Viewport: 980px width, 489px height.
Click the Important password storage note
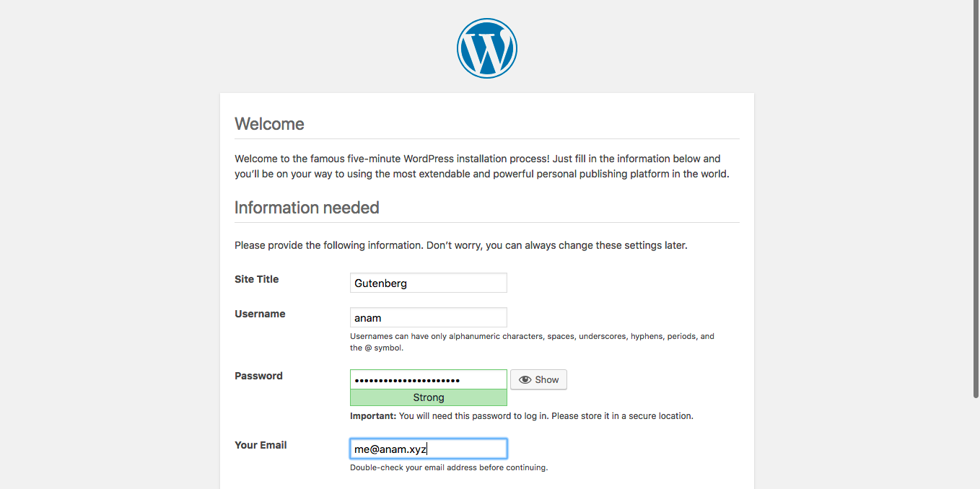click(x=521, y=416)
